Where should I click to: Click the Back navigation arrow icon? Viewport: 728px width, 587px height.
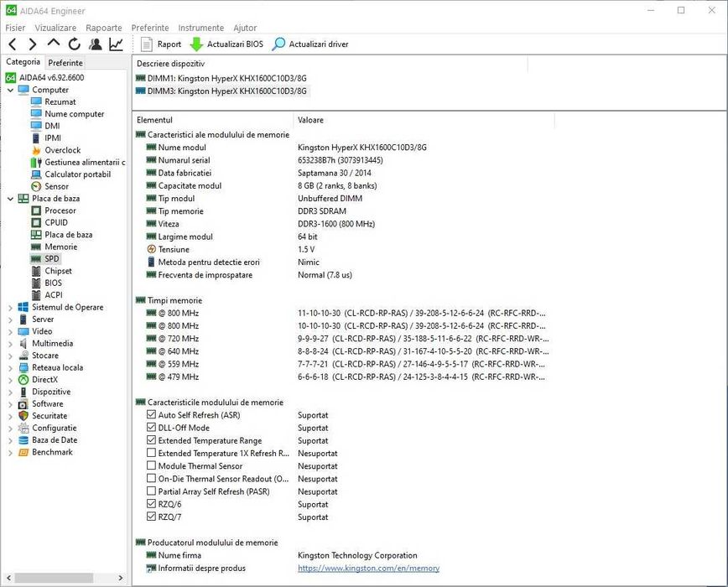click(13, 44)
